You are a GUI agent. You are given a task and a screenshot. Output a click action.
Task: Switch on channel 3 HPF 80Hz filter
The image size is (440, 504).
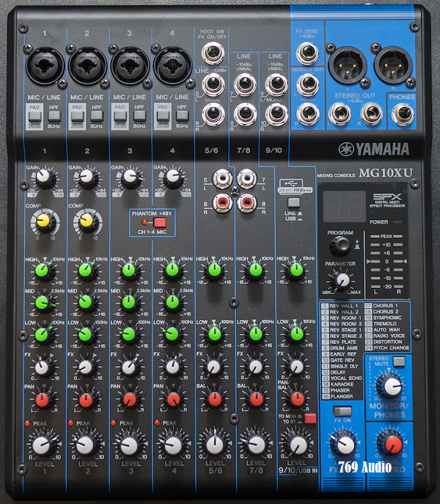(139, 116)
